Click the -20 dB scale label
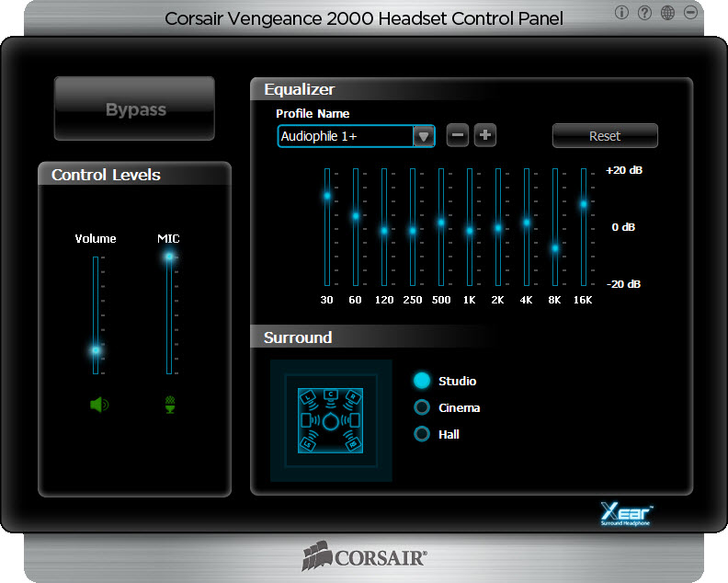Image resolution: width=728 pixels, height=583 pixels. 623,284
